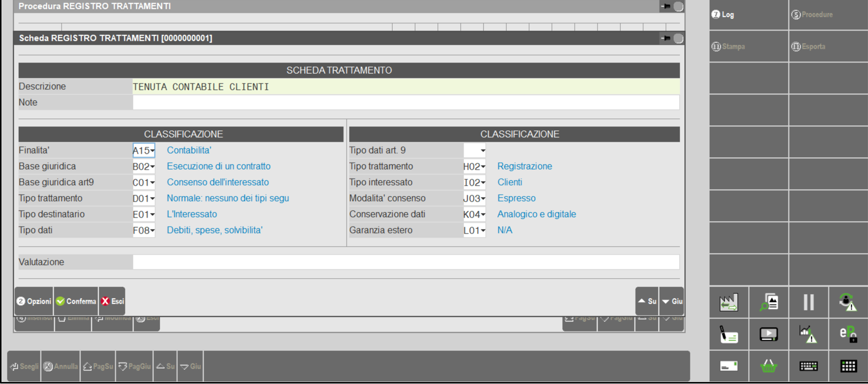Click the Giu navigation button
This screenshot has width=868, height=384.
coord(671,301)
